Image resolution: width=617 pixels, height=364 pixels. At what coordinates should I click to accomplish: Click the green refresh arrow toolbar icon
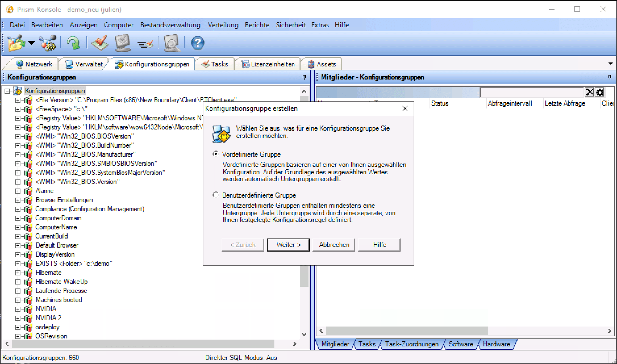(x=73, y=43)
